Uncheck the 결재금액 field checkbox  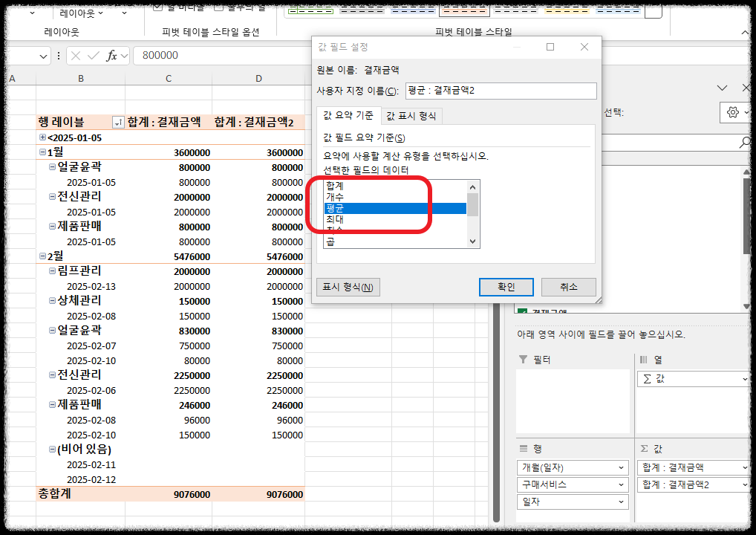pos(521,311)
